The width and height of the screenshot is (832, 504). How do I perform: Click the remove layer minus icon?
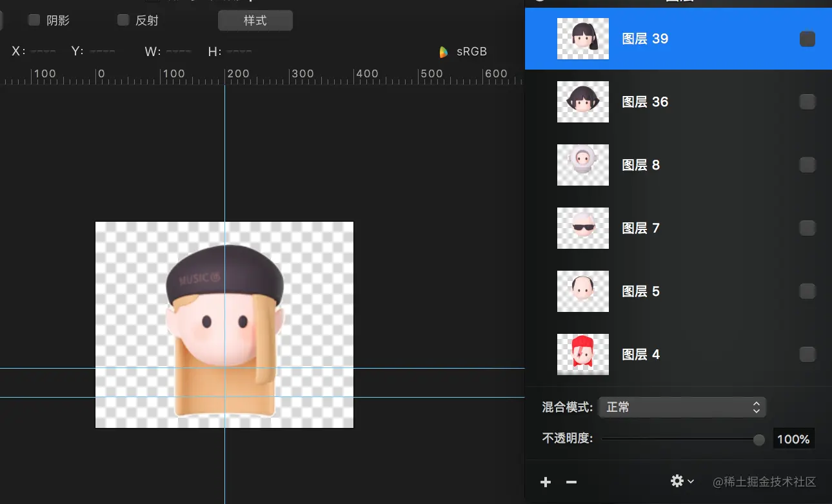click(x=571, y=482)
